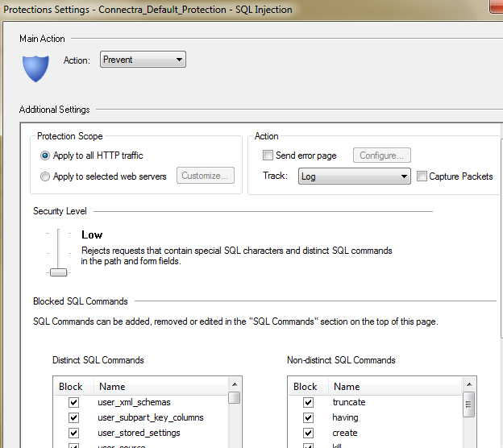Select the user_subpart_key_columns row name
The image size is (503, 448).
click(x=151, y=417)
